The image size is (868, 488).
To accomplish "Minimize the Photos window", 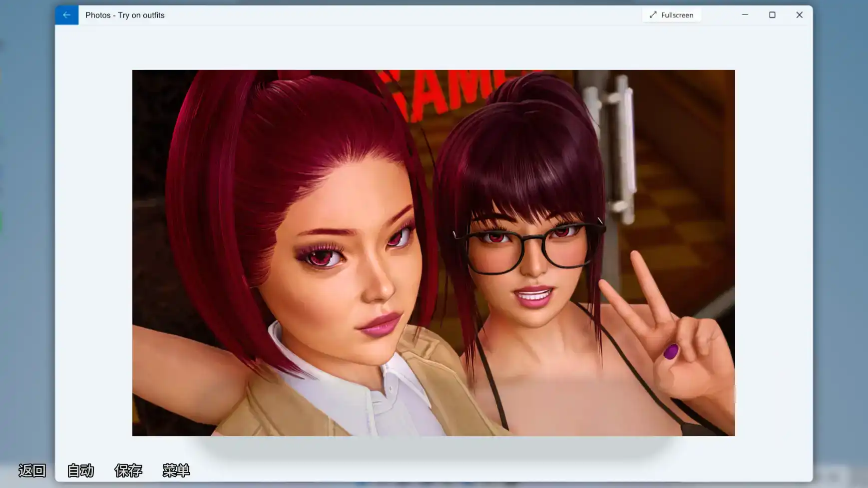I will tap(745, 15).
